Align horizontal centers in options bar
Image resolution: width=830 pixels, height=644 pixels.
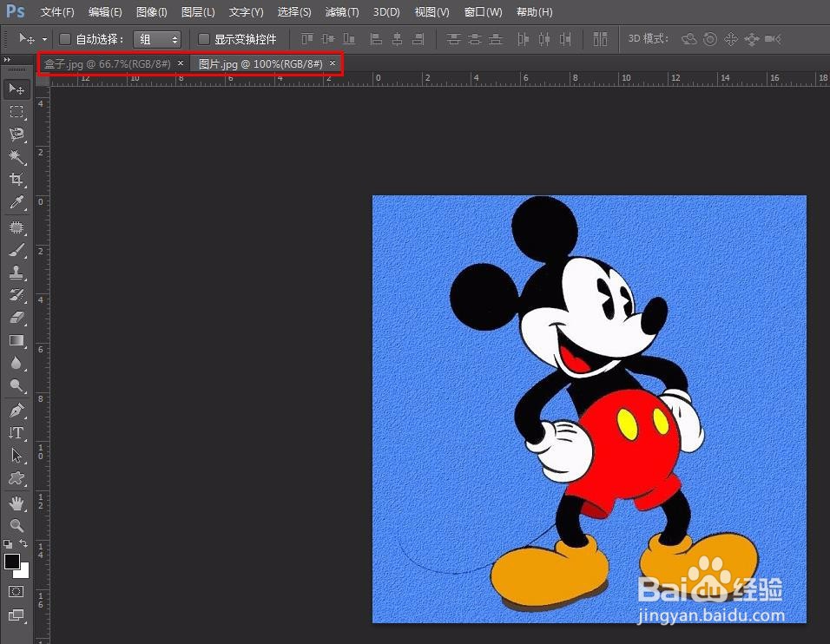397,39
